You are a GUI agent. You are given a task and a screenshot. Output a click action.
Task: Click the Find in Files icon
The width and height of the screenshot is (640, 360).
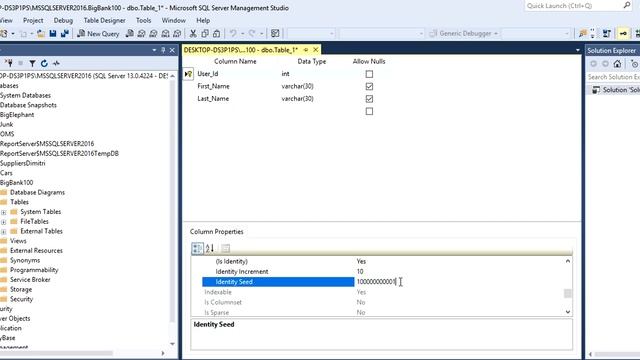coord(583,33)
